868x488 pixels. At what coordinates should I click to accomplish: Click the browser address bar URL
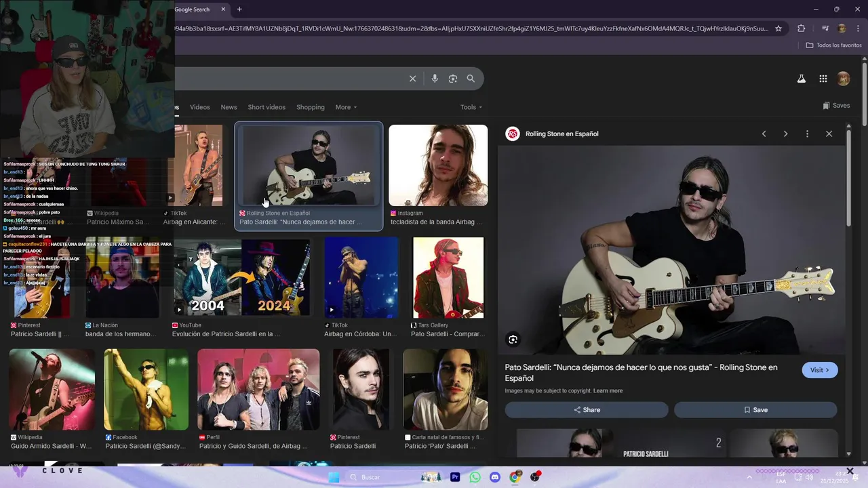[472, 28]
